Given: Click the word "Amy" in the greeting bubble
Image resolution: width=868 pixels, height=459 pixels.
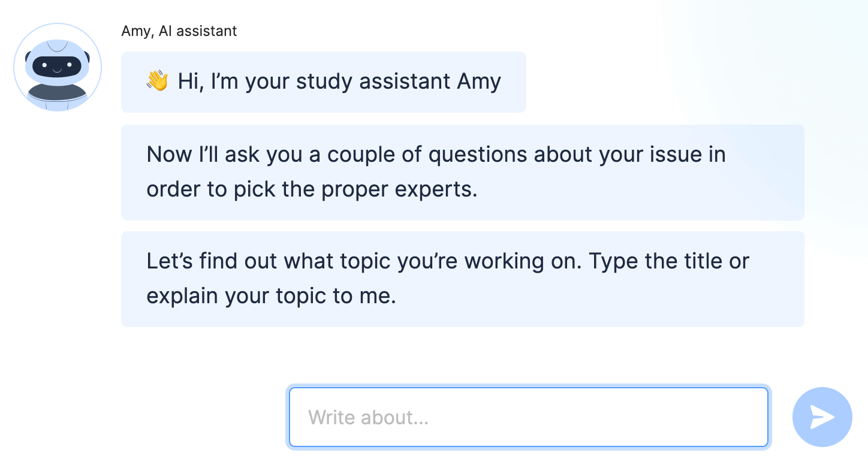Looking at the screenshot, I should (x=479, y=81).
